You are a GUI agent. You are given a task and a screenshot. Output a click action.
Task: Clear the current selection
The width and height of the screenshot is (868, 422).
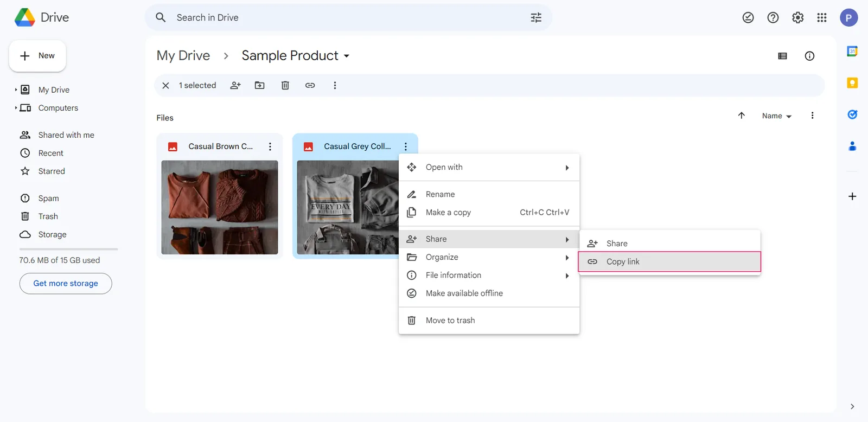click(x=166, y=86)
